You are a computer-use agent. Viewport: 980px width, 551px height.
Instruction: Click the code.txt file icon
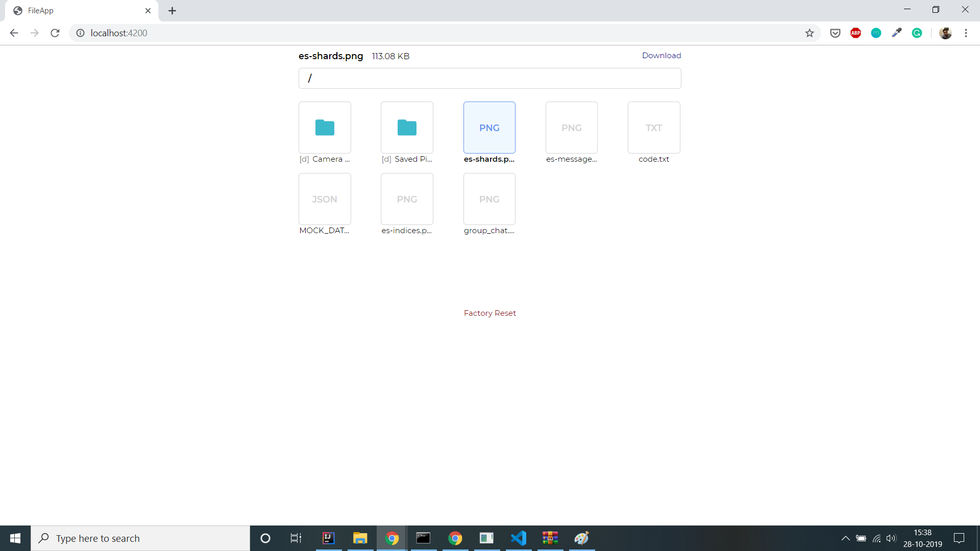pos(653,127)
